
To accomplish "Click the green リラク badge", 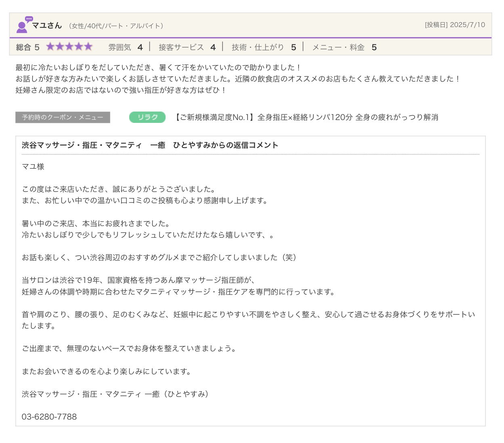I will point(147,117).
